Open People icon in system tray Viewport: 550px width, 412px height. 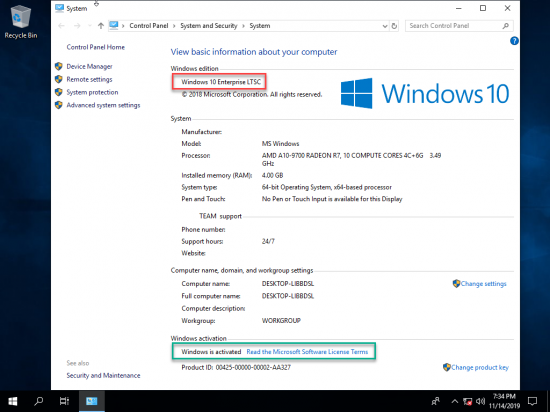coord(436,401)
